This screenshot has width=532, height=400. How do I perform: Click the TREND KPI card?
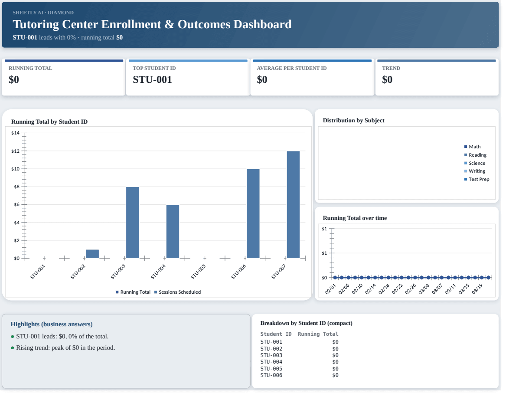click(437, 77)
